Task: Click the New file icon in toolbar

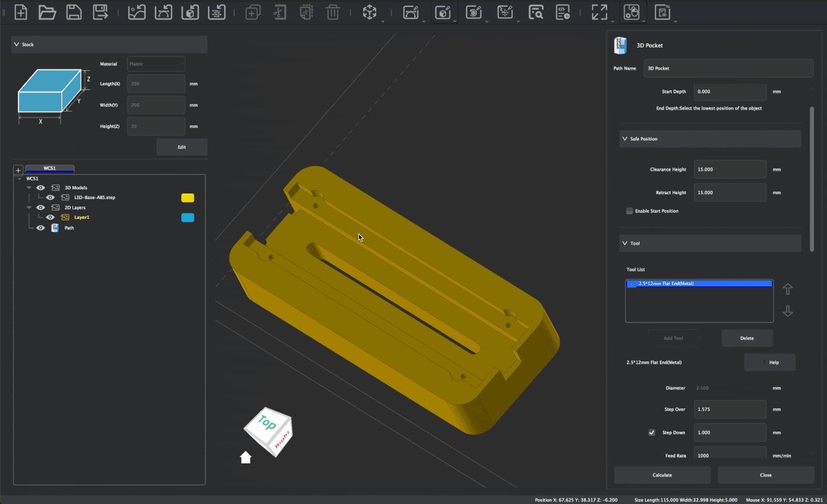Action: coord(21,12)
